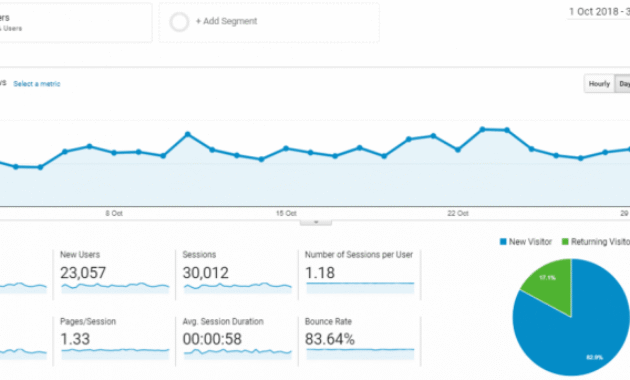
Task: Click the Sessions sparkline chart
Action: [237, 288]
